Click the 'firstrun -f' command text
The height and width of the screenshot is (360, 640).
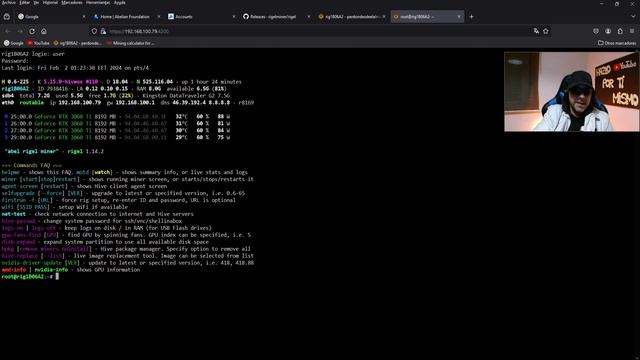(x=18, y=200)
